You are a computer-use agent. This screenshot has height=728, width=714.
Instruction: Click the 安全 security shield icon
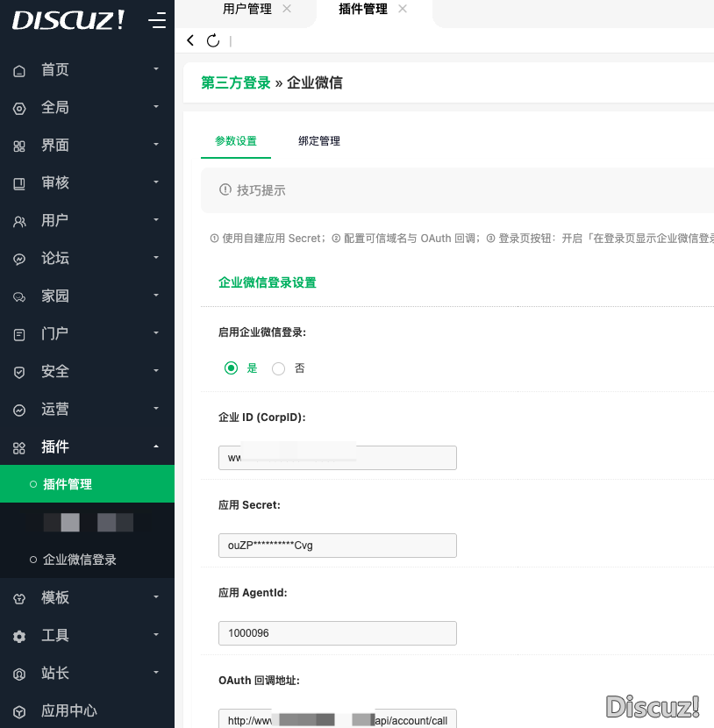[x=19, y=373]
